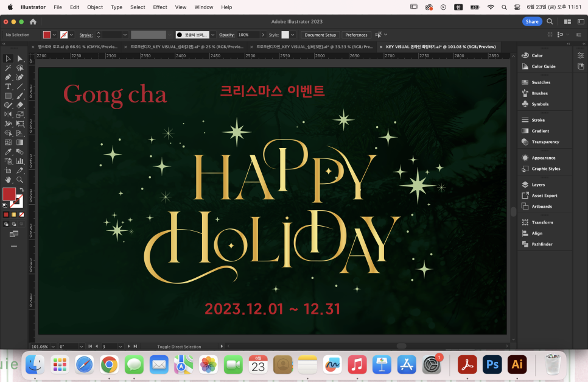
Task: Open the Effect menu
Action: [x=160, y=7]
